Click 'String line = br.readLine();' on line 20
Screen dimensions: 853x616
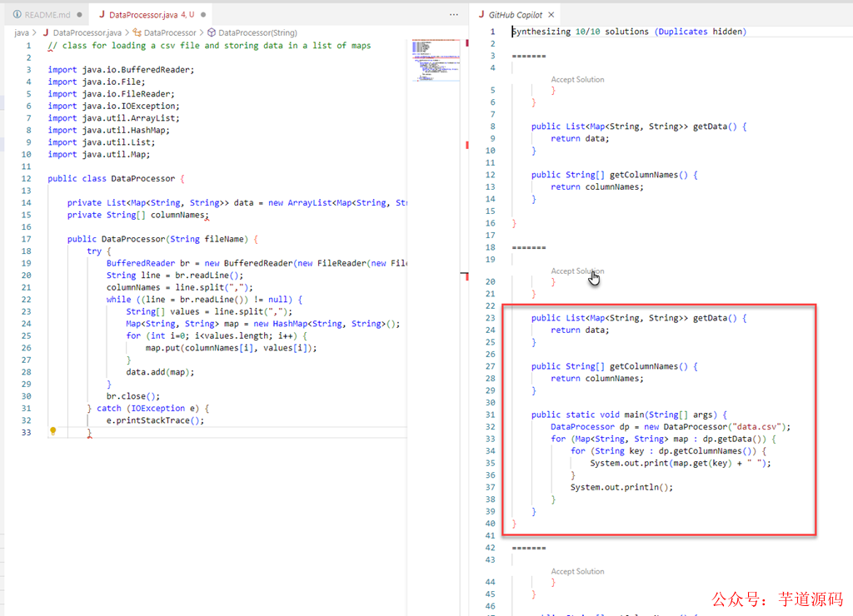click(175, 275)
